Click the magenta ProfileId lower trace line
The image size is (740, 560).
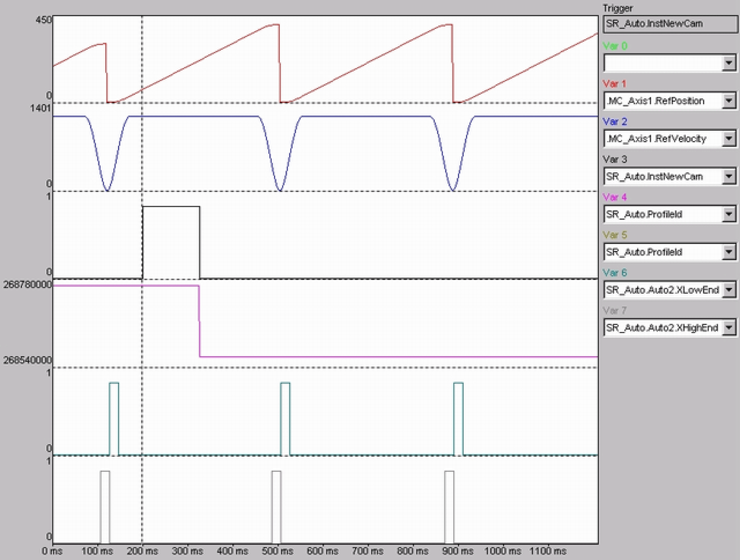point(398,357)
